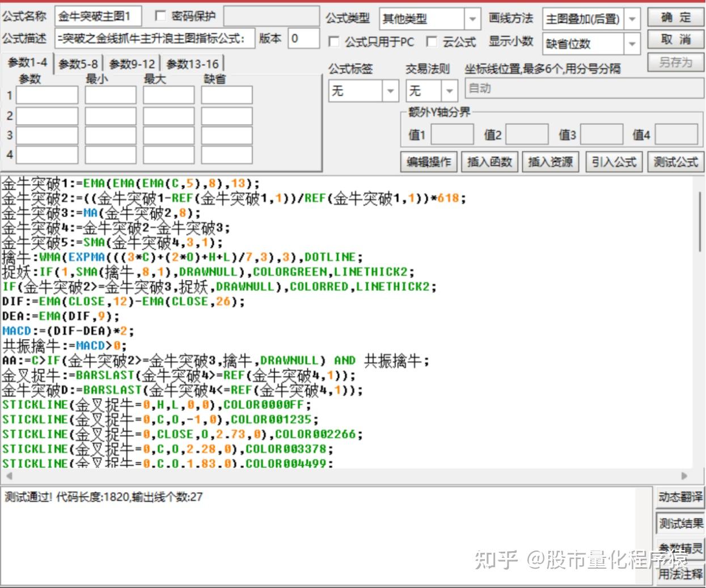The image size is (706, 588).
Task: Click parameter 2 name field
Action: [x=47, y=116]
